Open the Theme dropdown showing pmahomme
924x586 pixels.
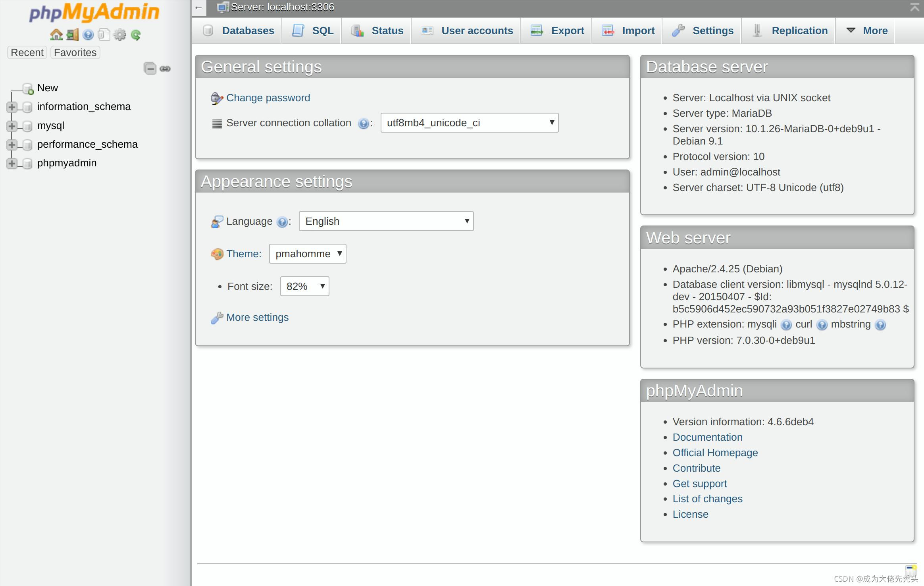click(307, 254)
